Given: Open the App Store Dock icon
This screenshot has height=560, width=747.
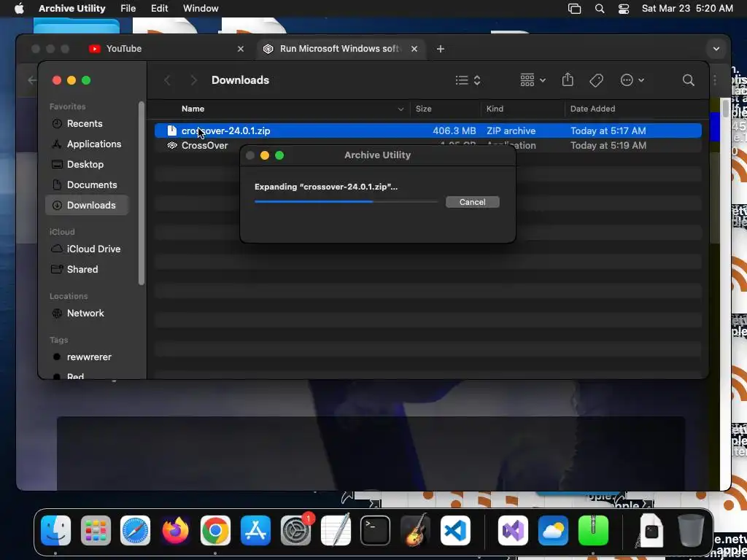Looking at the screenshot, I should 255,531.
